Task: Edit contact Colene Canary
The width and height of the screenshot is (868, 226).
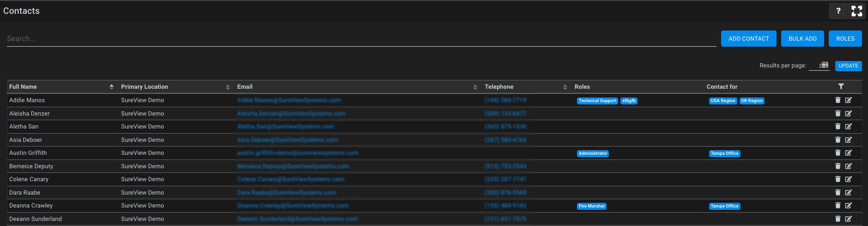Action: pyautogui.click(x=849, y=179)
